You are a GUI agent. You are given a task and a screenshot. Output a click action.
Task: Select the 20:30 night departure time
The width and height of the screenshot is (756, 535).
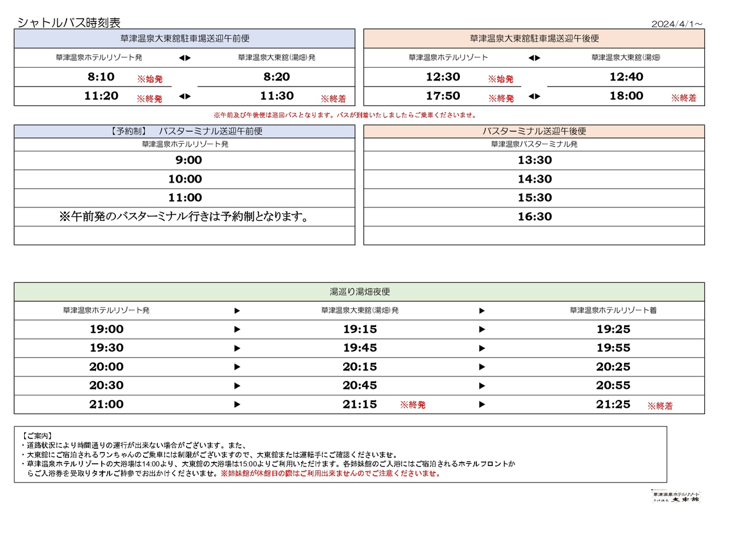click(107, 385)
